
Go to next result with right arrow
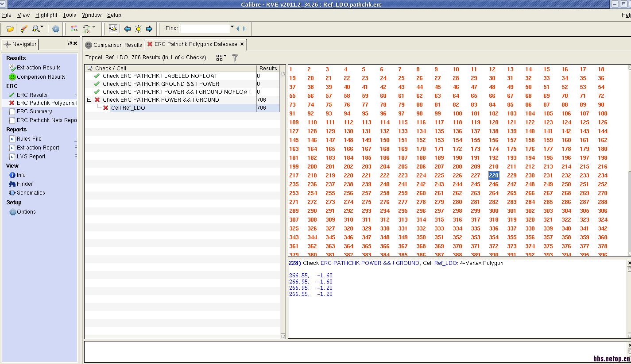coord(149,29)
